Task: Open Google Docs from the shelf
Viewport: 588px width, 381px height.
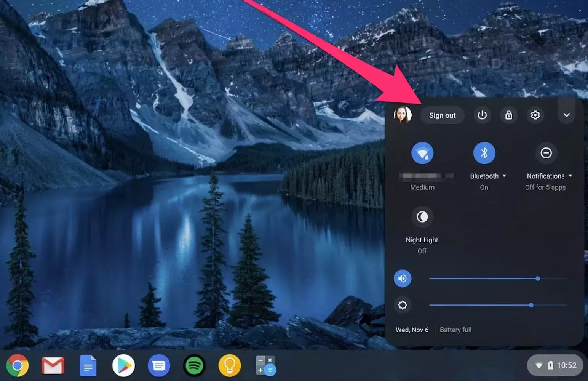Action: click(x=88, y=366)
